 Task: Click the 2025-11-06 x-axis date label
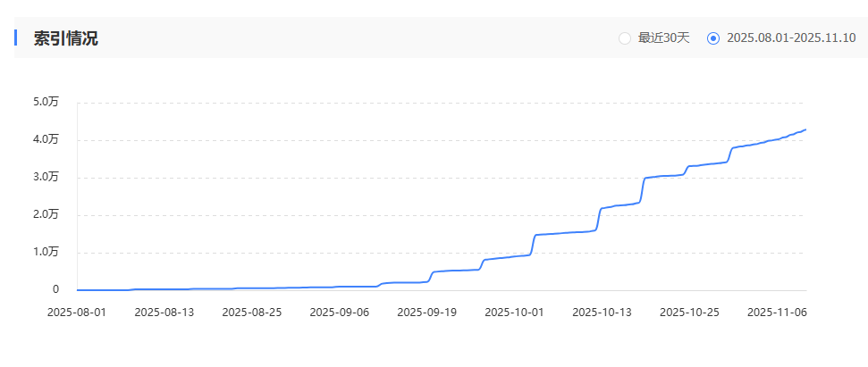tap(778, 313)
